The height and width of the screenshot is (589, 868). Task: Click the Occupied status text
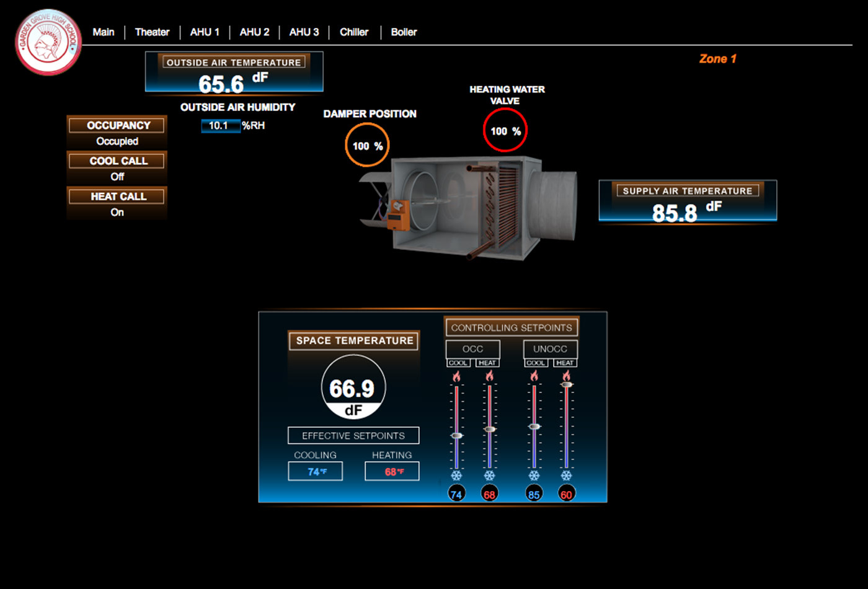(x=117, y=141)
